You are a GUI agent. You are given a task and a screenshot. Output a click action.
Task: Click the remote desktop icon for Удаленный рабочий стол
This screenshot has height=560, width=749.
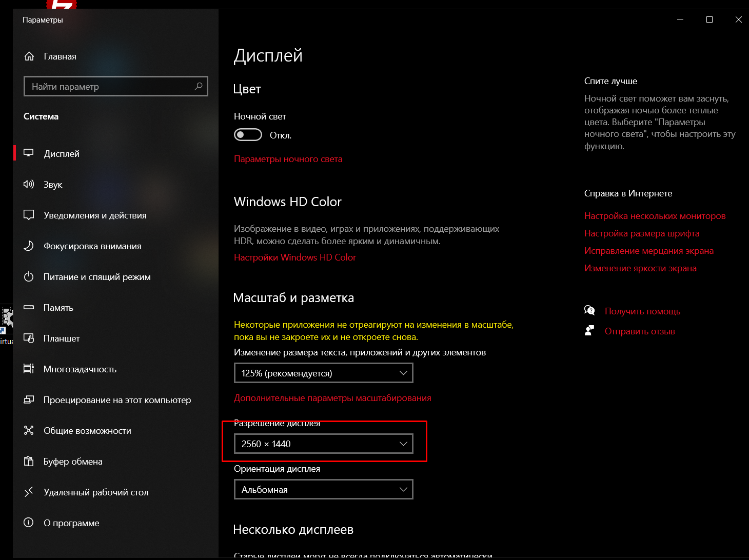(29, 492)
